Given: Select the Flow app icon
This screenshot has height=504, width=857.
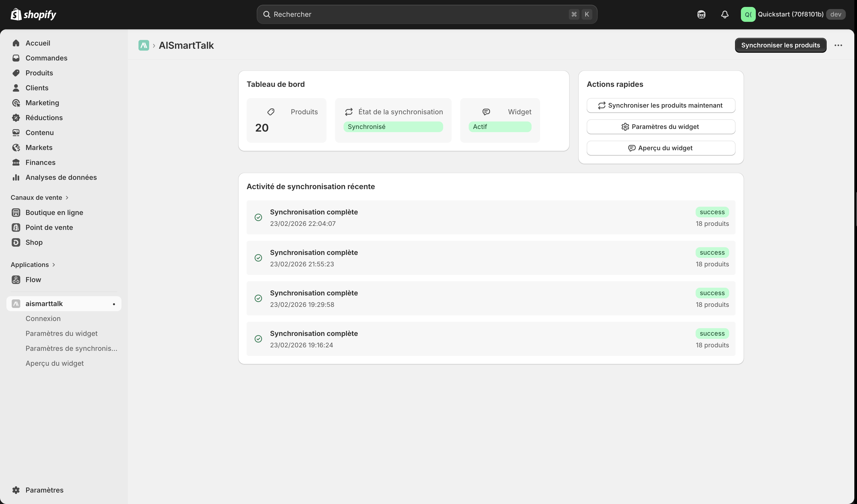Looking at the screenshot, I should pyautogui.click(x=16, y=279).
